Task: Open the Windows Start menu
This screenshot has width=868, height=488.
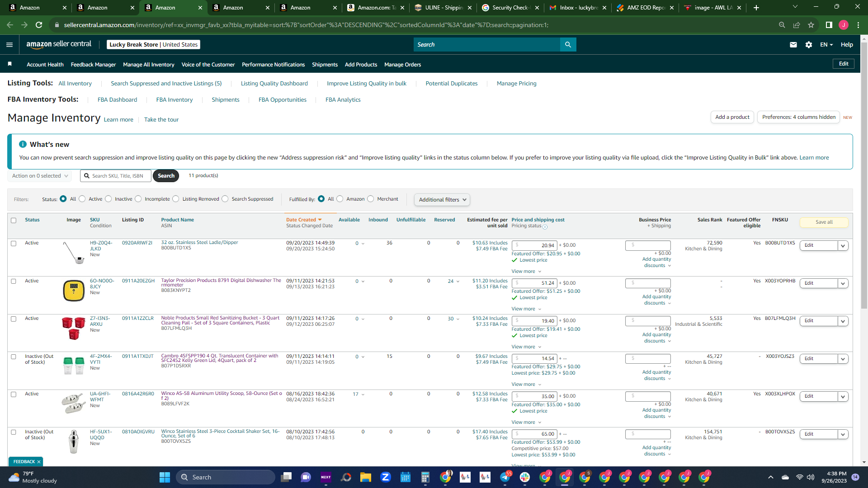Action: pyautogui.click(x=165, y=477)
